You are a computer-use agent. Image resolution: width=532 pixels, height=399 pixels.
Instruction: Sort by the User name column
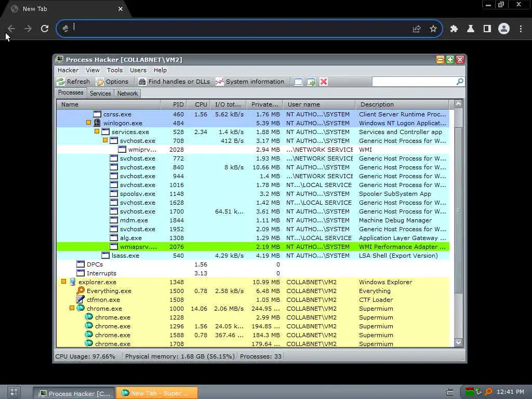click(319, 104)
